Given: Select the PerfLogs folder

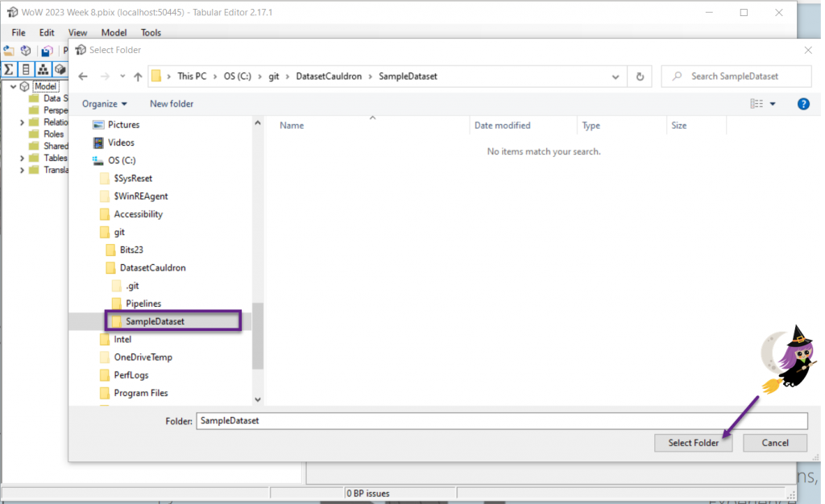Looking at the screenshot, I should pyautogui.click(x=131, y=374).
